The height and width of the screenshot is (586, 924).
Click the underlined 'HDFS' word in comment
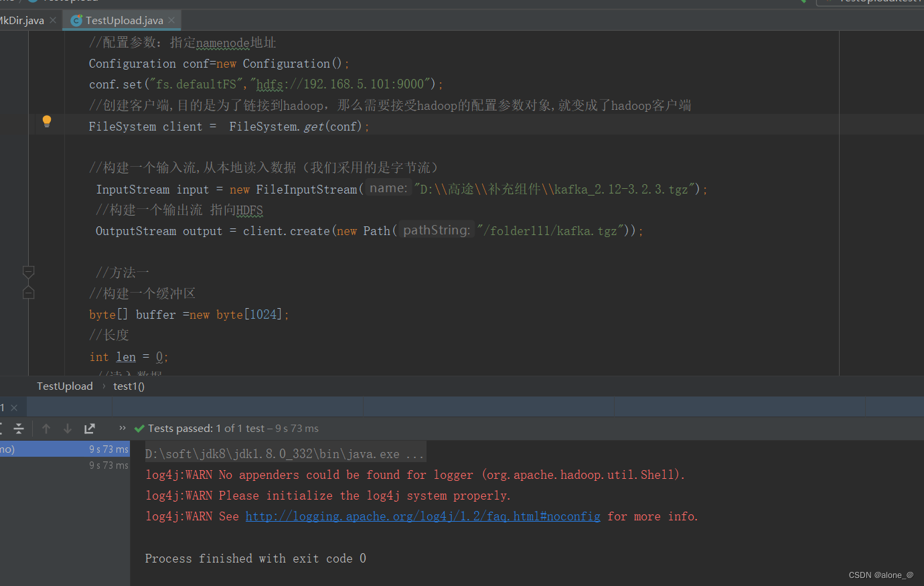pyautogui.click(x=249, y=210)
